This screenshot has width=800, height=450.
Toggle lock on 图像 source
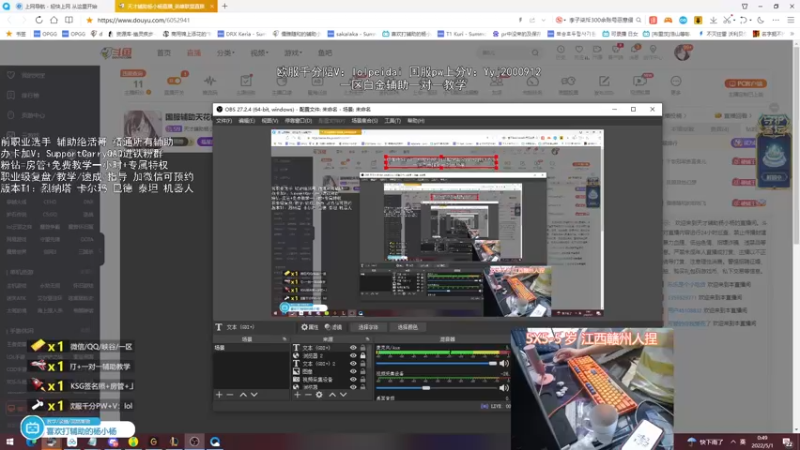(x=363, y=371)
